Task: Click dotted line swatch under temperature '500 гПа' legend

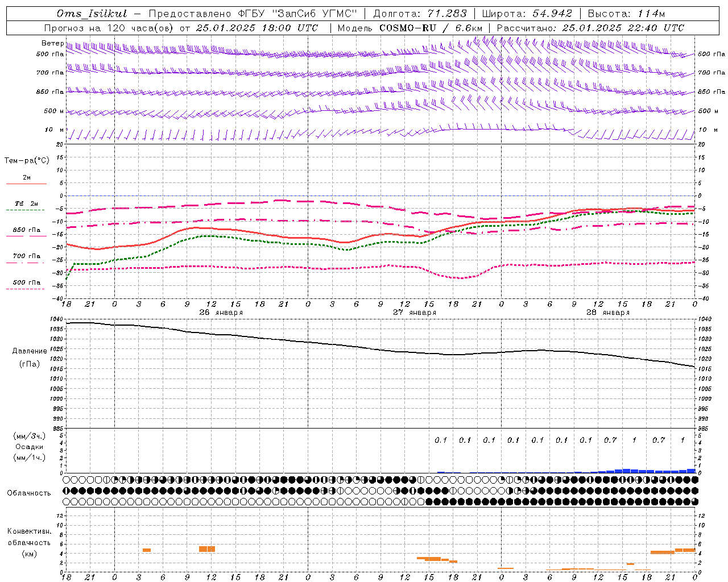Action: pyautogui.click(x=25, y=289)
